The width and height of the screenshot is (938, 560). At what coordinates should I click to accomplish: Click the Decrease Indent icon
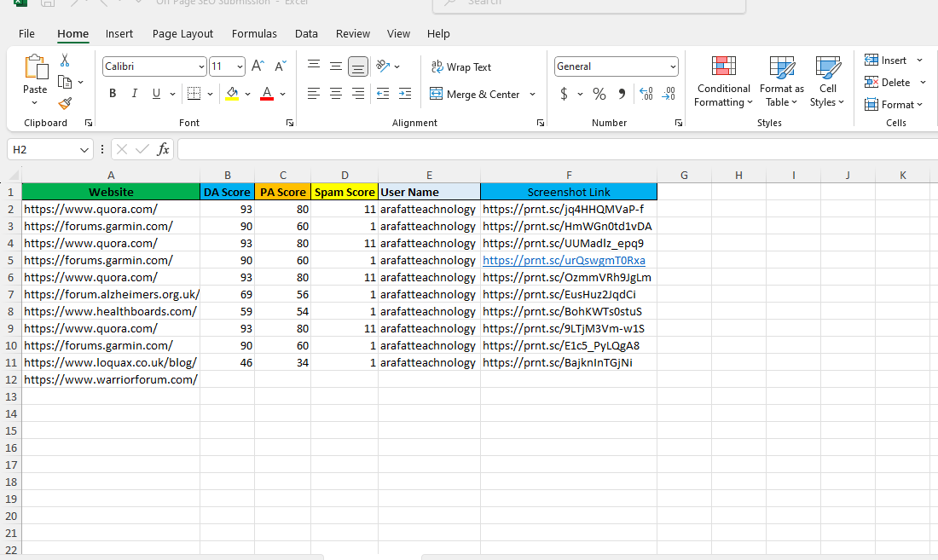coord(383,93)
